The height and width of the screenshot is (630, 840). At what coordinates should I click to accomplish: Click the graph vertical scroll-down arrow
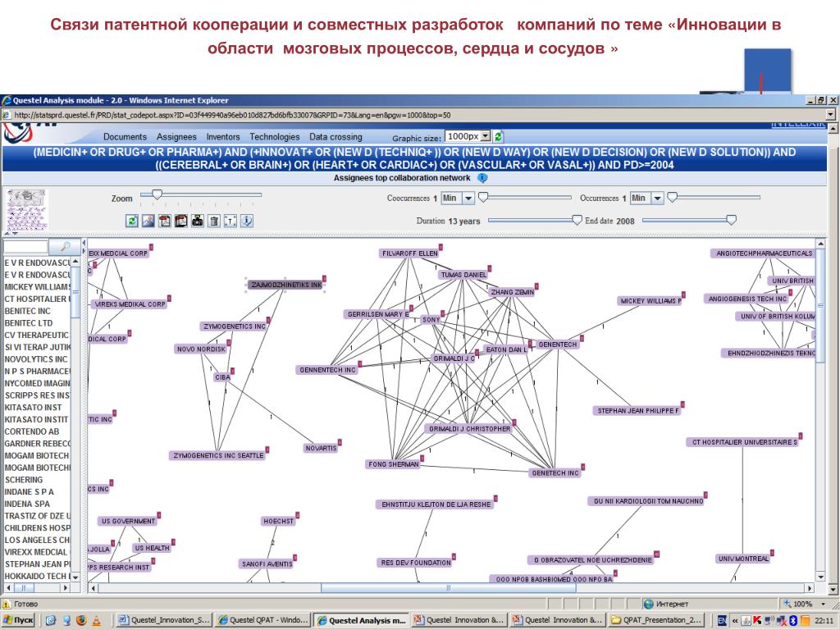(820, 577)
